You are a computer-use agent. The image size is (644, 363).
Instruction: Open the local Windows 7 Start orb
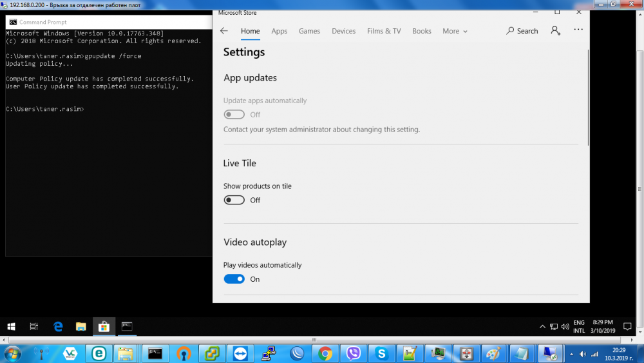(13, 353)
